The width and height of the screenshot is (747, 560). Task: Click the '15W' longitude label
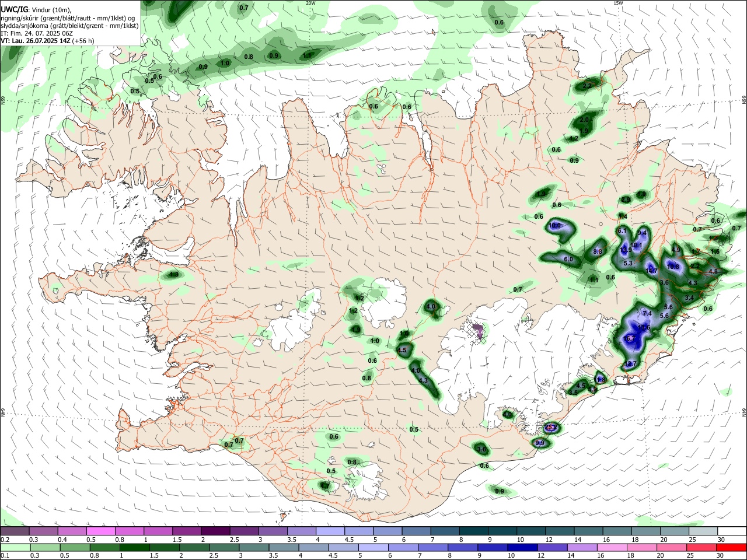[x=618, y=3]
